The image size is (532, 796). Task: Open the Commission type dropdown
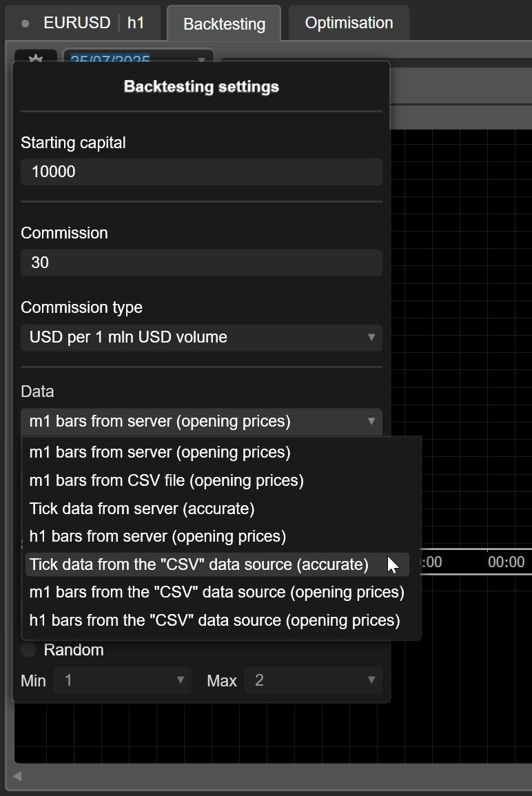coord(201,338)
